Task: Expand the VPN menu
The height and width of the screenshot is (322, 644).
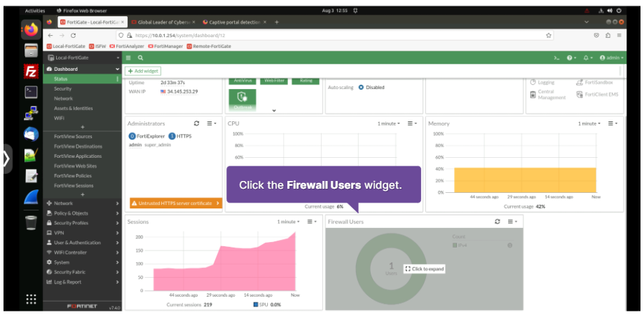Action: tap(83, 233)
